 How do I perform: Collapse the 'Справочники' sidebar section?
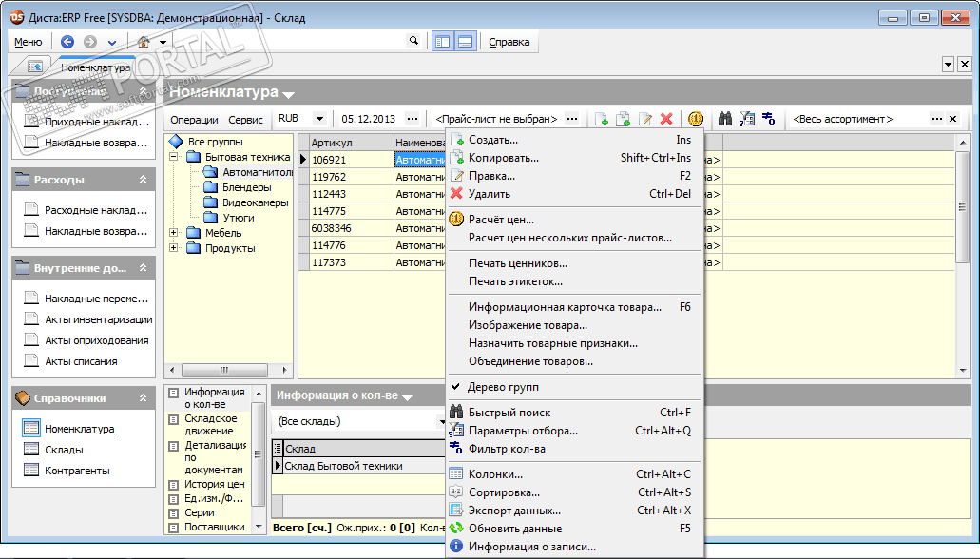coord(144,398)
